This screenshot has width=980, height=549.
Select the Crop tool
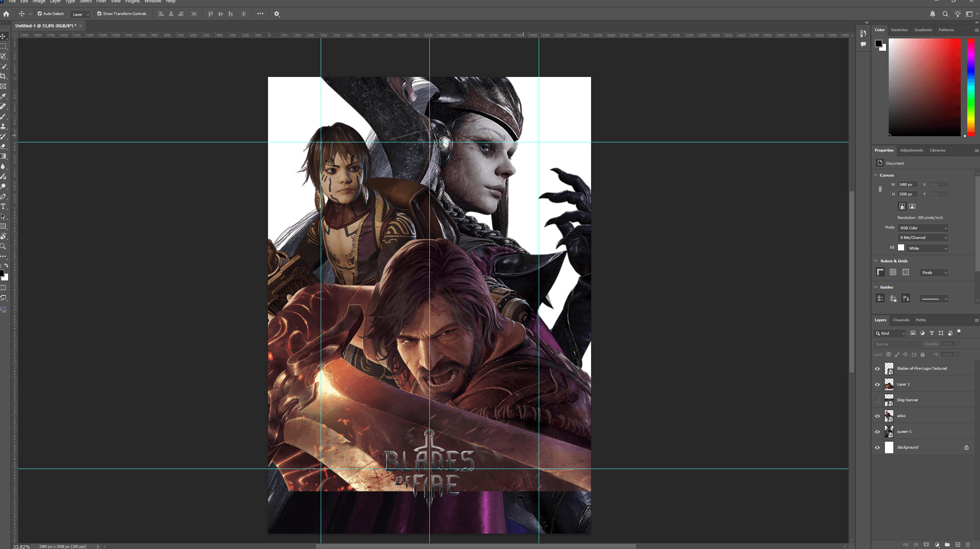point(3,76)
